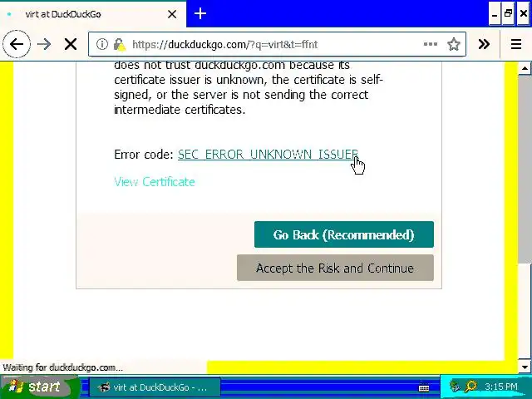Viewport: 532px width, 399px height.
Task: Open the Firefox hamburger menu
Action: [x=516, y=44]
